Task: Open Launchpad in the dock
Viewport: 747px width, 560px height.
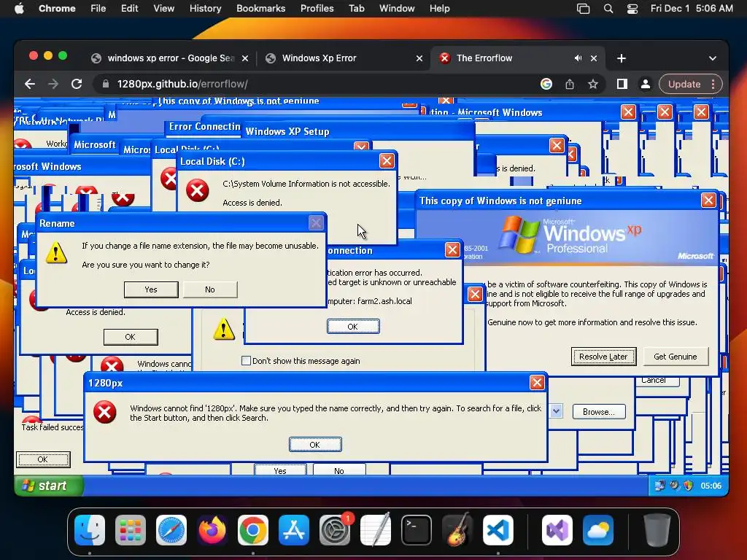Action: 130,530
